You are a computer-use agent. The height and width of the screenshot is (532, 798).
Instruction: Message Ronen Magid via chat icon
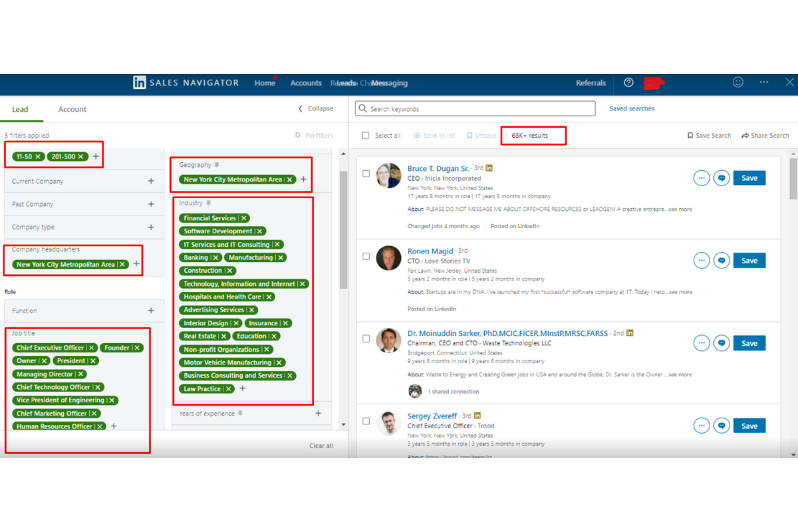coord(722,261)
